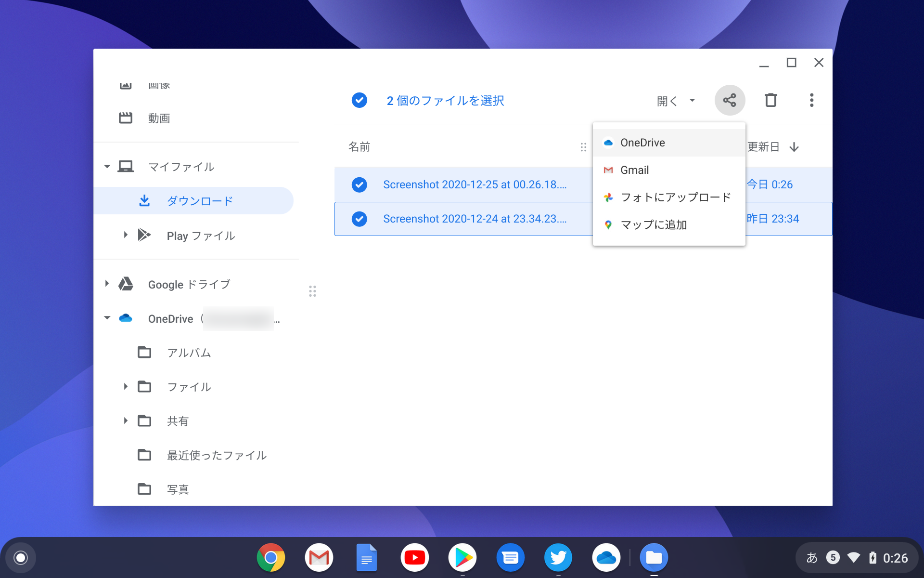Deselect Screenshot 2020-12-25 checkmark
Screen dimensions: 924x578
pyautogui.click(x=359, y=184)
